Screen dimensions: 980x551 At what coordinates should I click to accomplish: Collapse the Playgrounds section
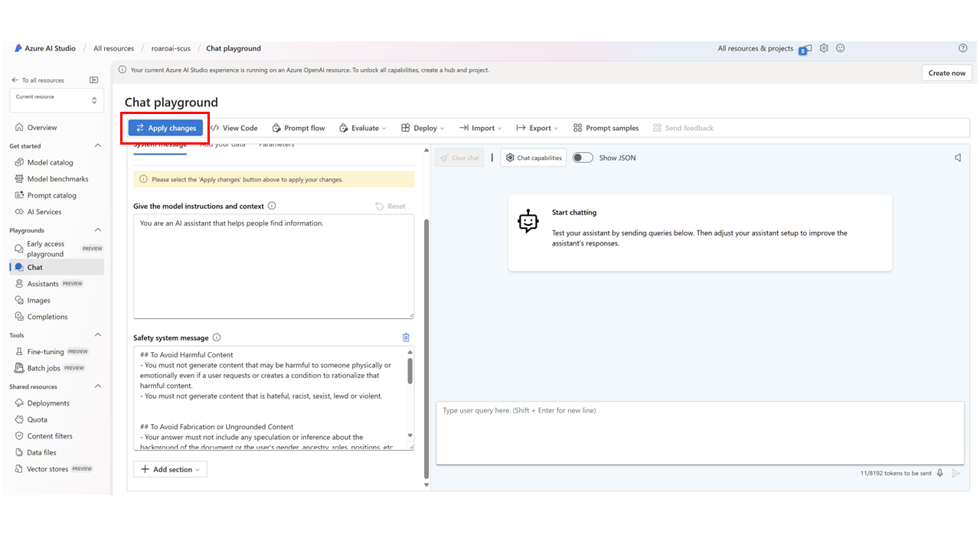[x=97, y=230]
